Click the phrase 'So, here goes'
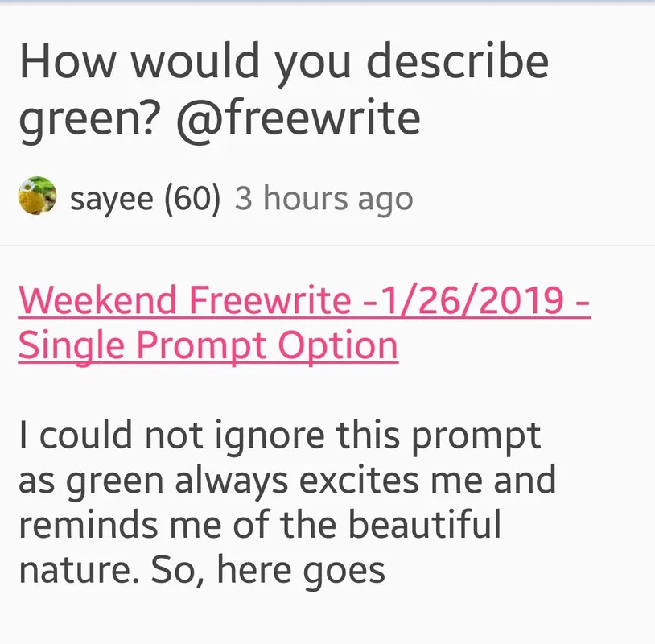This screenshot has height=644, width=655. pyautogui.click(x=268, y=571)
